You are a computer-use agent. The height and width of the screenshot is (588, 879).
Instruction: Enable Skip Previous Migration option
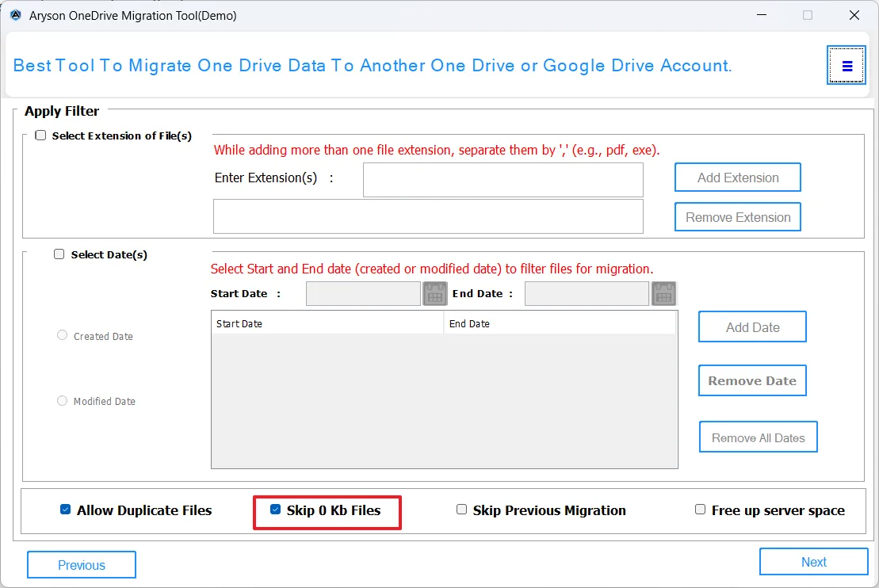461,510
